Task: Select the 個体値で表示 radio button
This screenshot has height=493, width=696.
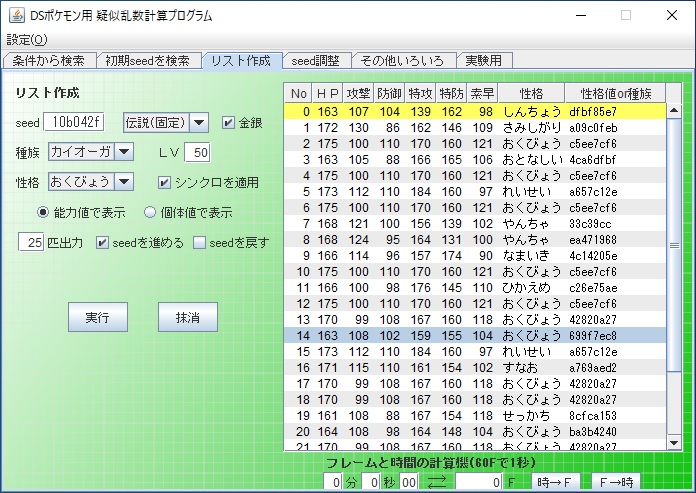Action: (150, 213)
